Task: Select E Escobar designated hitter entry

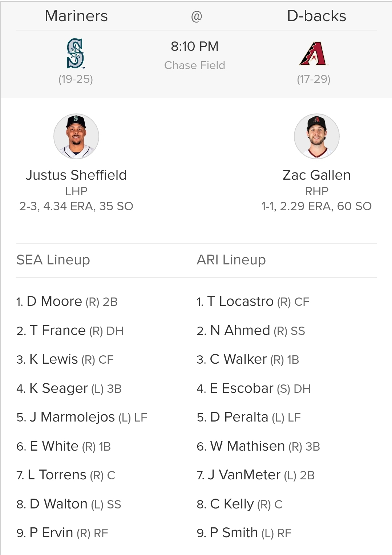Action: (254, 388)
